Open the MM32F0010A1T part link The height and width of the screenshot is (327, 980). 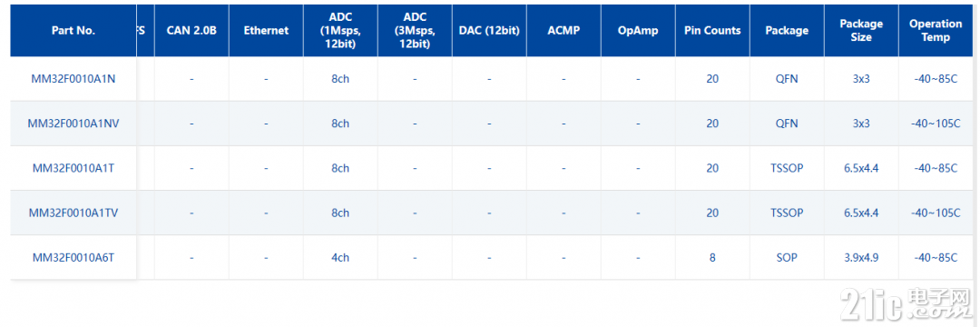73,168
